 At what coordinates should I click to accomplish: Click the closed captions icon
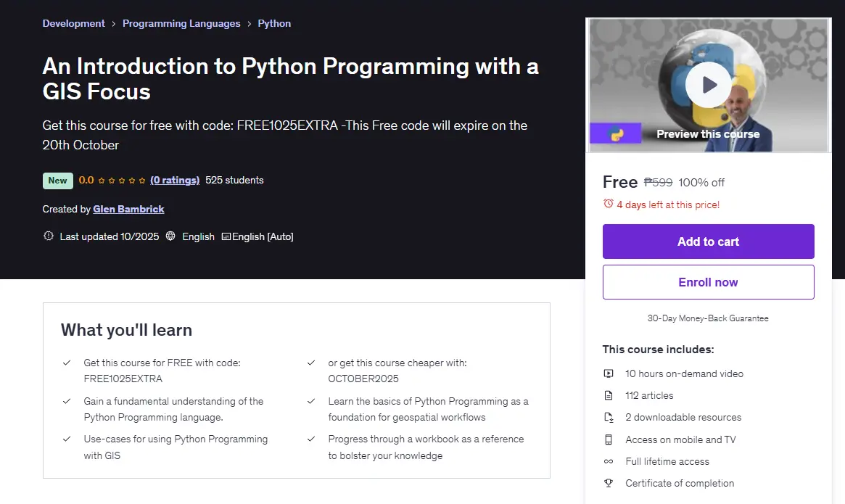[x=226, y=236]
